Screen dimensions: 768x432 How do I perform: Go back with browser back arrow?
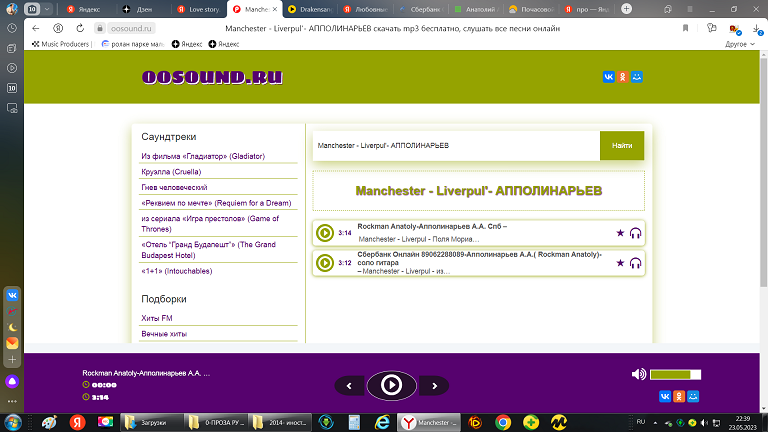[x=35, y=28]
